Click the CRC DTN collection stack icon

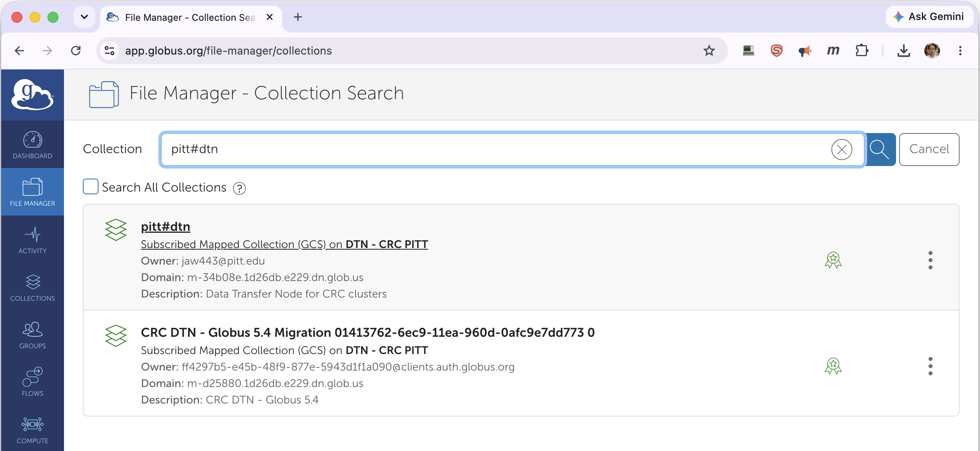pyautogui.click(x=116, y=336)
